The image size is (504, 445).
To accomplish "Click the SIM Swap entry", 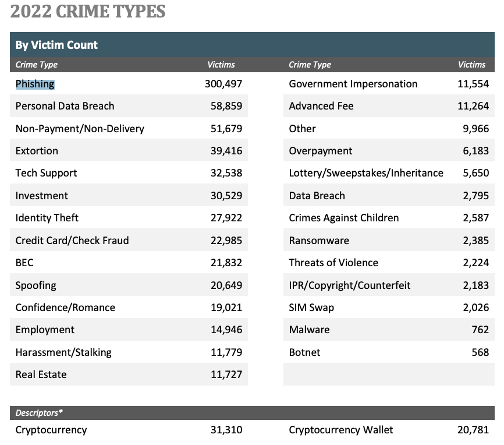I will [311, 308].
